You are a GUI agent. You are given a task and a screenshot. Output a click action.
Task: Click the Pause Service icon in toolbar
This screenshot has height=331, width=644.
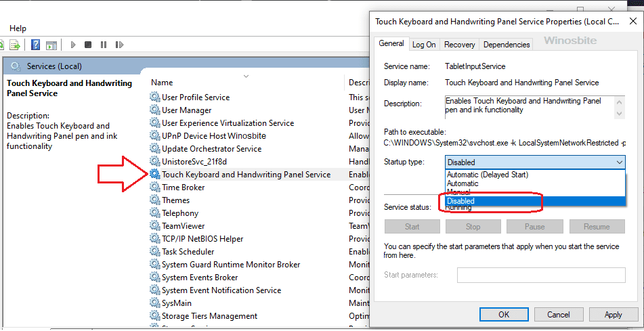(104, 45)
